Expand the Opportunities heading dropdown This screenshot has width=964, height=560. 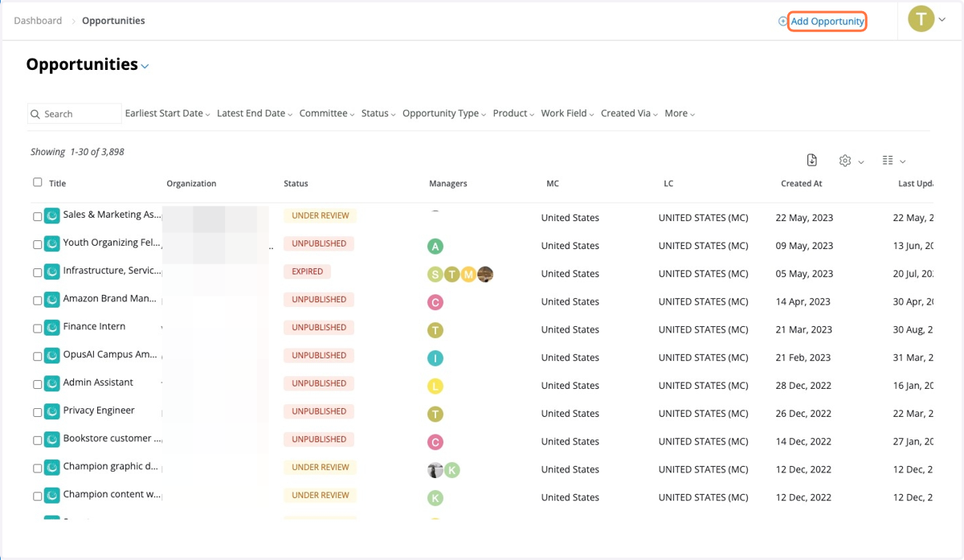pyautogui.click(x=145, y=67)
